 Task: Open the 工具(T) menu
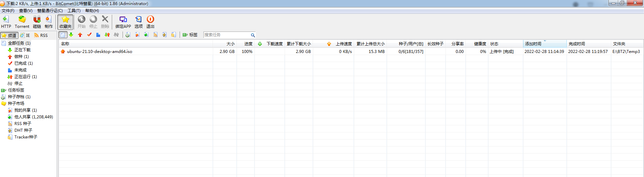coord(74,11)
